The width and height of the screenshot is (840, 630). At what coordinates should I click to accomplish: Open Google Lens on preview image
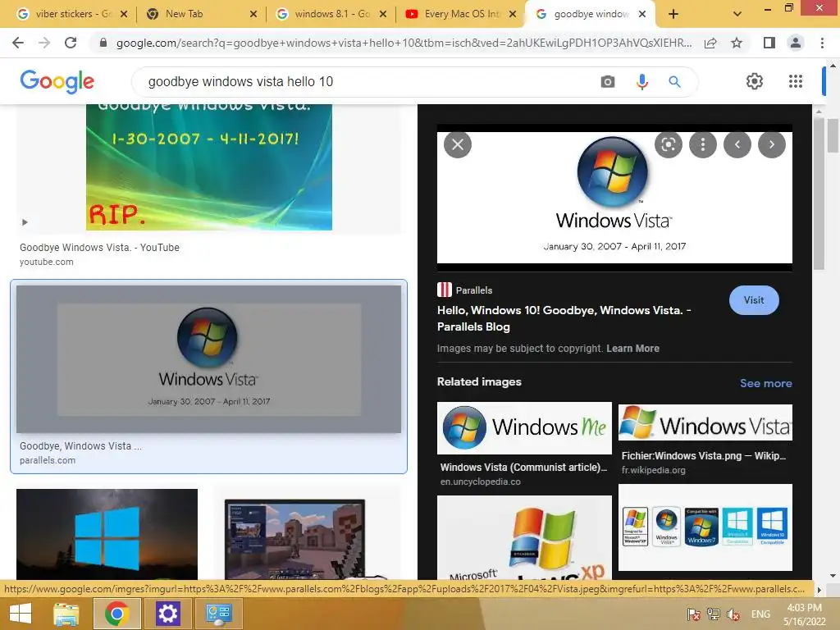[x=668, y=144]
